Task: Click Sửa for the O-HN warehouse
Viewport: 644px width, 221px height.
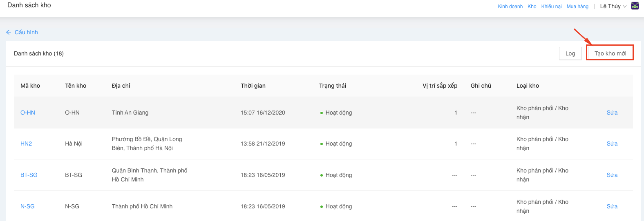Action: point(612,113)
